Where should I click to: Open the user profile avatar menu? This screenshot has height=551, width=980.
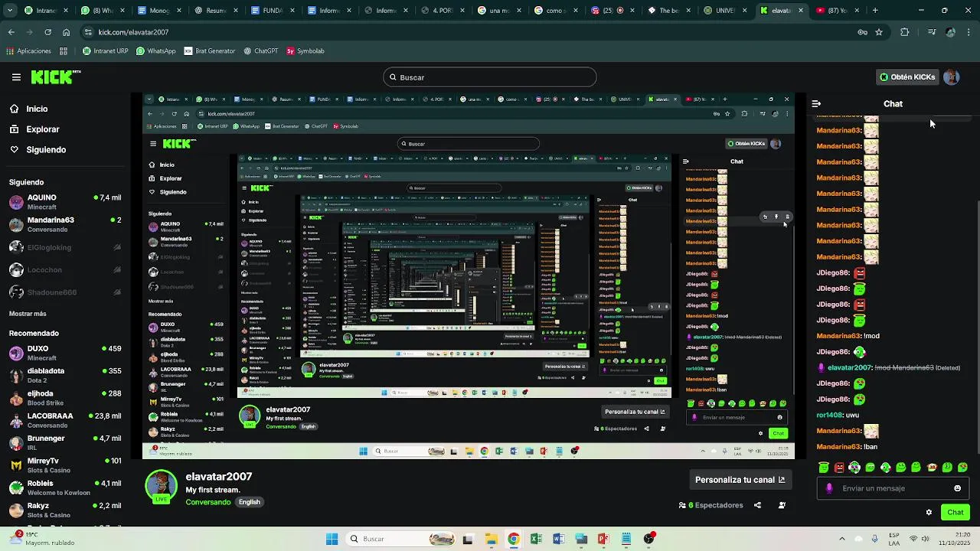click(x=952, y=77)
